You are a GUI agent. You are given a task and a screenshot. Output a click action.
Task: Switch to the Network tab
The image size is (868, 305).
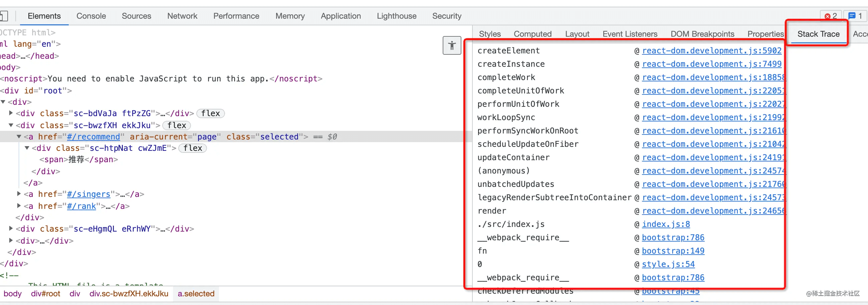click(x=182, y=16)
